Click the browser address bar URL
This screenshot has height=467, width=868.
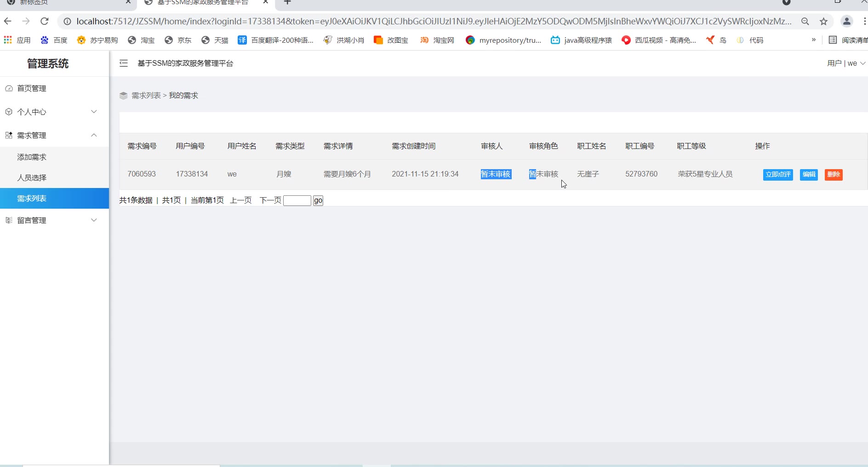pos(434,21)
